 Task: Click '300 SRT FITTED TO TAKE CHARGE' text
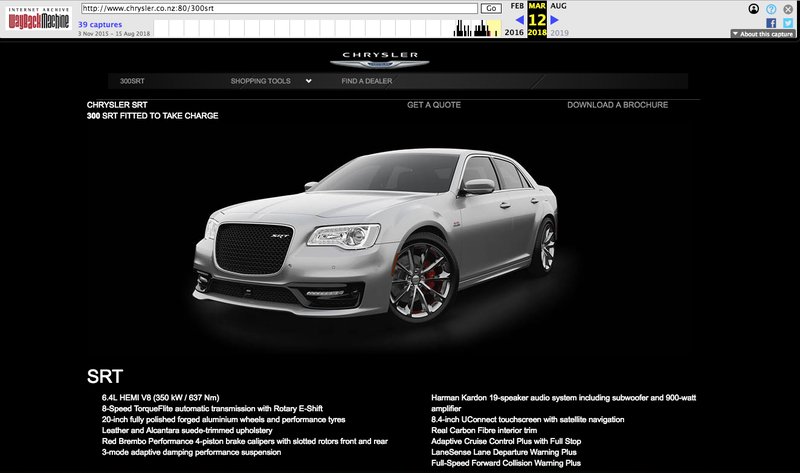click(153, 116)
